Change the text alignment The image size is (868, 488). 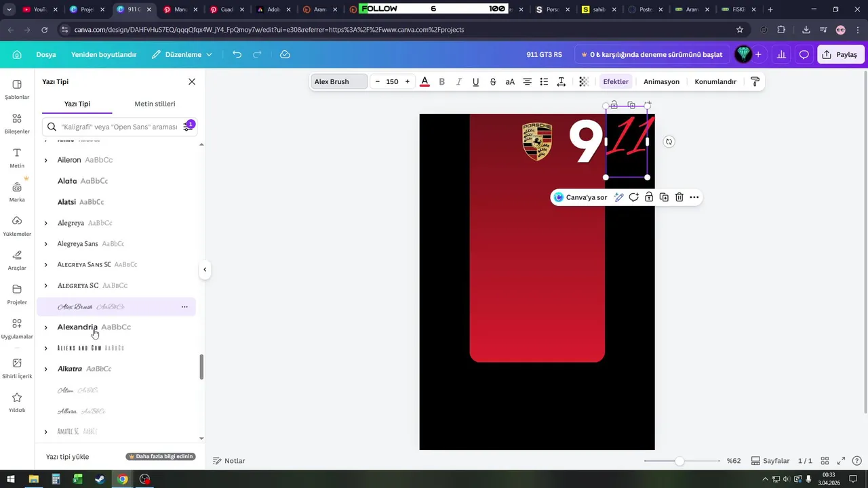[x=527, y=81]
